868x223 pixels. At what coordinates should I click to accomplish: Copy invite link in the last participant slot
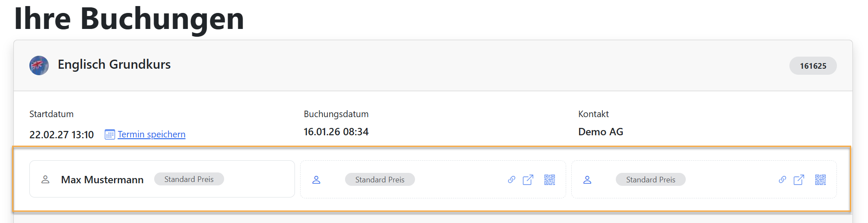click(x=782, y=180)
